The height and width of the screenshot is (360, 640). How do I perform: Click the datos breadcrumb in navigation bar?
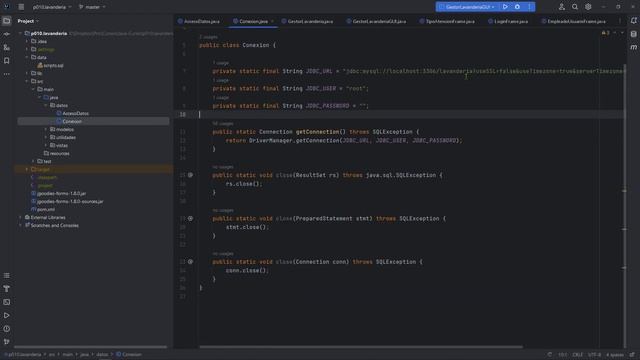[102, 355]
